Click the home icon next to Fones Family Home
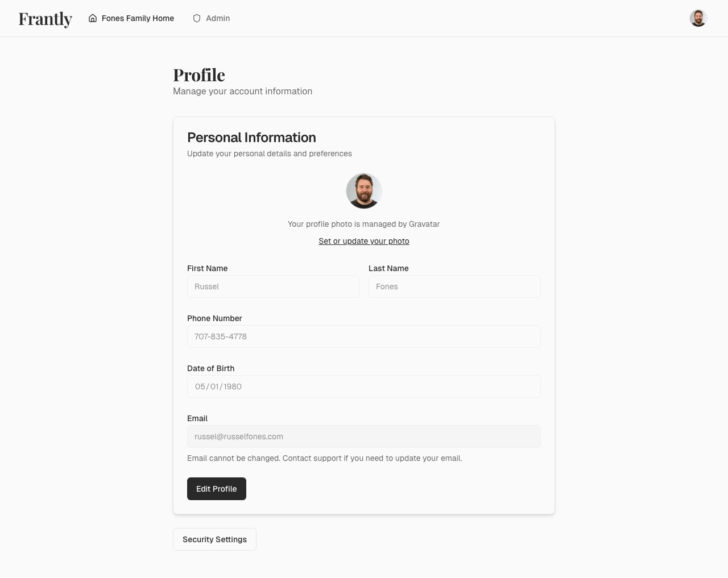The height and width of the screenshot is (578, 728). pyautogui.click(x=93, y=18)
